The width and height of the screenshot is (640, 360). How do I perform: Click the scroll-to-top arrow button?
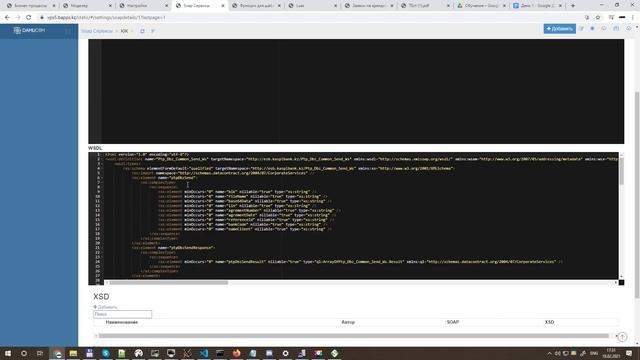622,337
